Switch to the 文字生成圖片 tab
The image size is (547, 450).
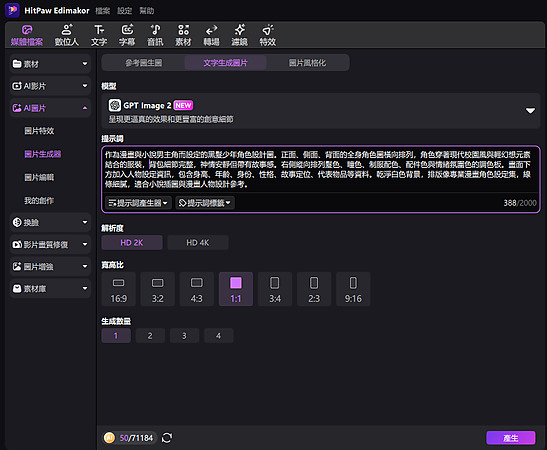point(225,63)
